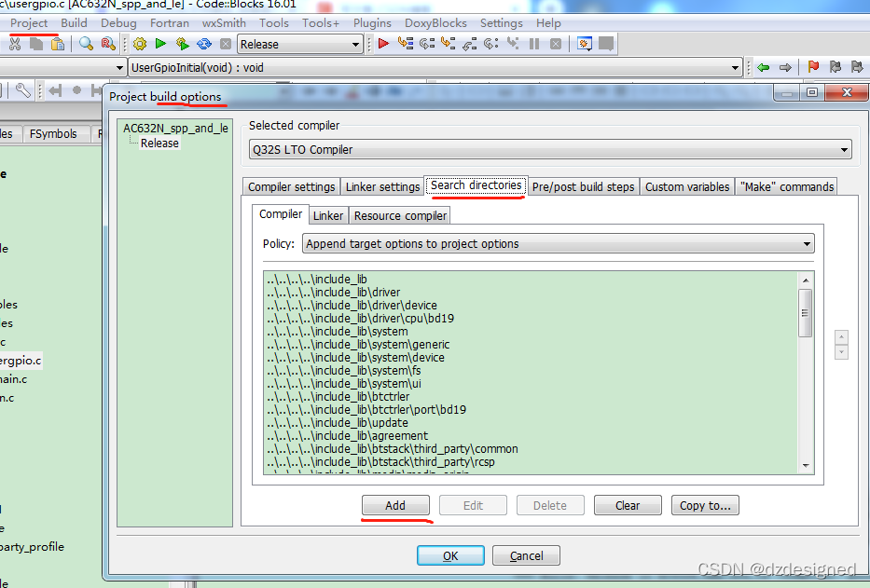Open the Selected compiler Q32S LTO dropdown
This screenshot has height=588, width=870.
click(550, 150)
